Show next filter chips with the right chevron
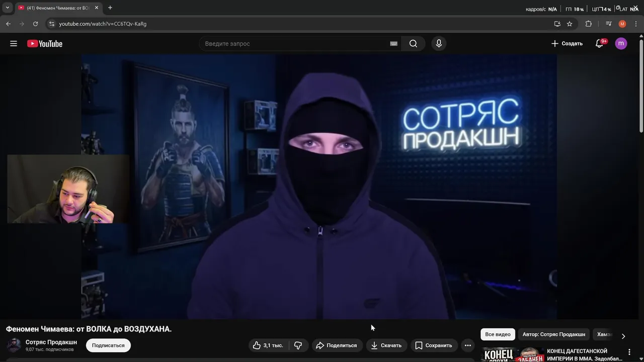Viewport: 644px width, 362px height. click(623, 336)
